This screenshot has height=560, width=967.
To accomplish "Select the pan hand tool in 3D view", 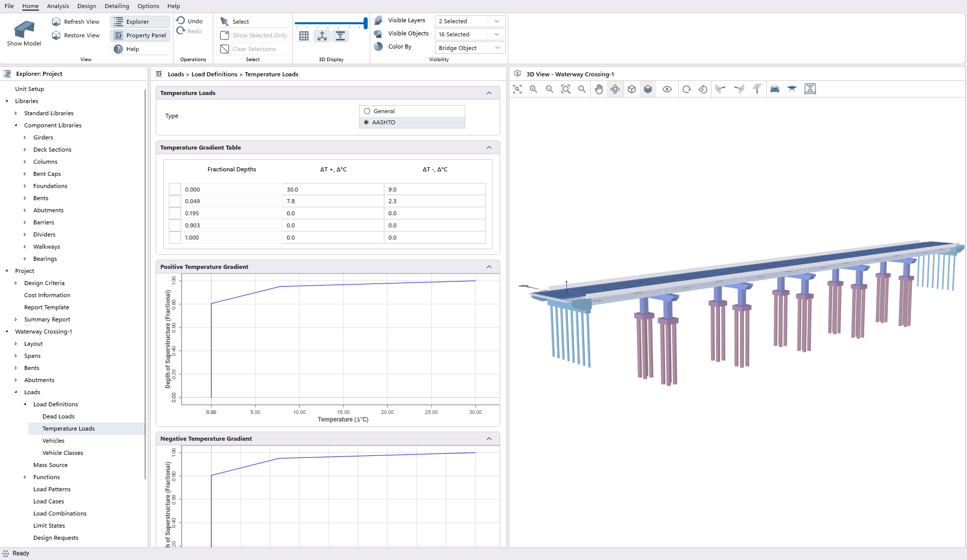I will pos(599,89).
